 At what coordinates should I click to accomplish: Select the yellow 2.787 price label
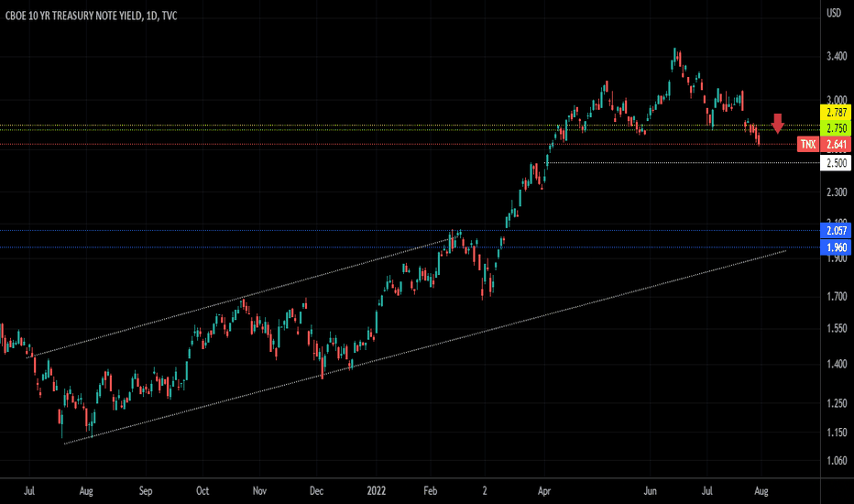[836, 113]
